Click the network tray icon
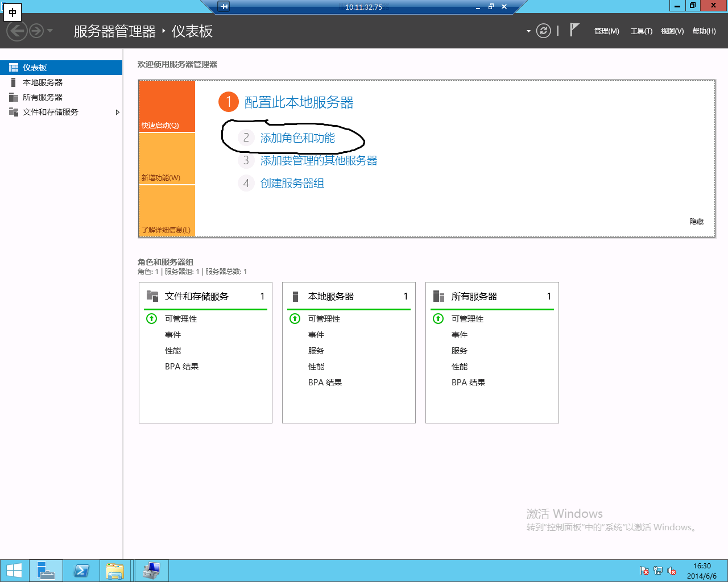728x582 pixels. (658, 571)
